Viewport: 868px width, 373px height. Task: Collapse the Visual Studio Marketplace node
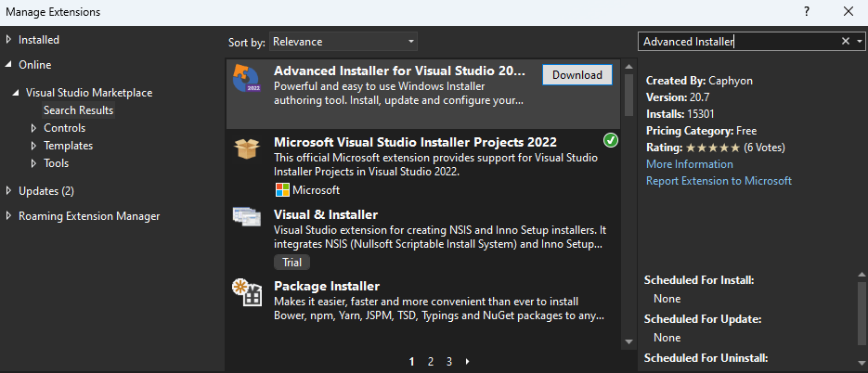[16, 93]
